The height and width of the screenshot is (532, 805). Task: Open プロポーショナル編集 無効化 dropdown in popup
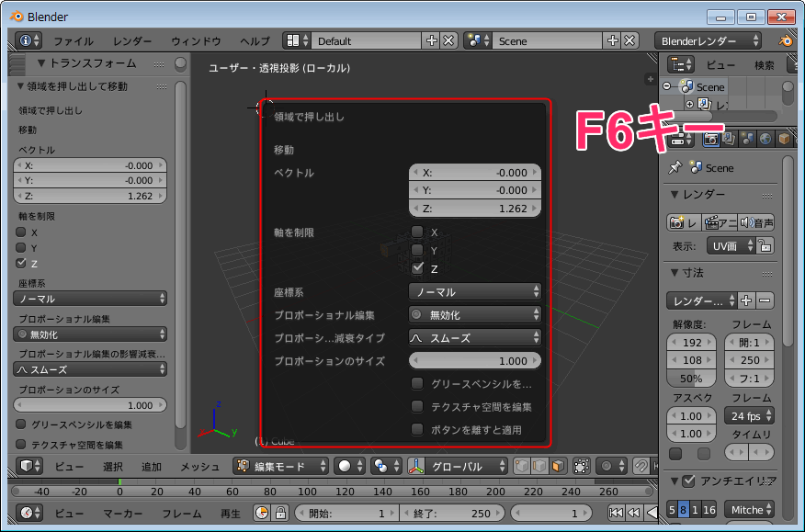coord(475,315)
